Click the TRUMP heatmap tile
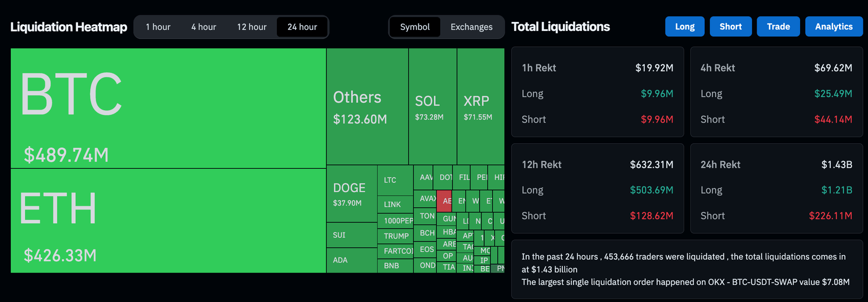Viewport: 868px width, 302px height. point(395,236)
